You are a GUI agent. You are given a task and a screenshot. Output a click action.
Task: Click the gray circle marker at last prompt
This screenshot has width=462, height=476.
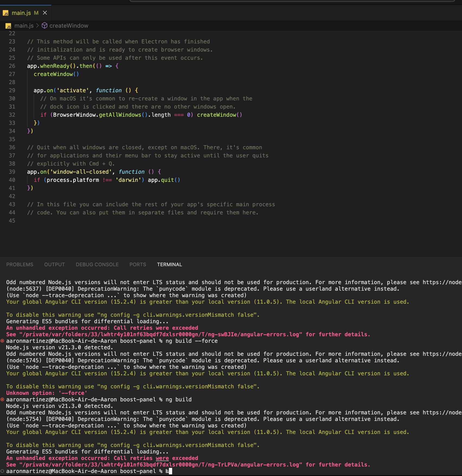2,471
